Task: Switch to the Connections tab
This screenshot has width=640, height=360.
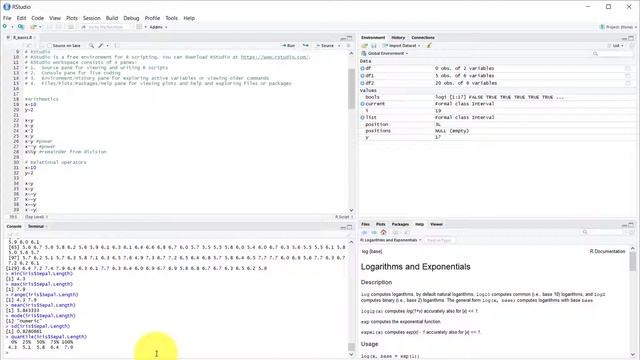Action: [x=423, y=38]
